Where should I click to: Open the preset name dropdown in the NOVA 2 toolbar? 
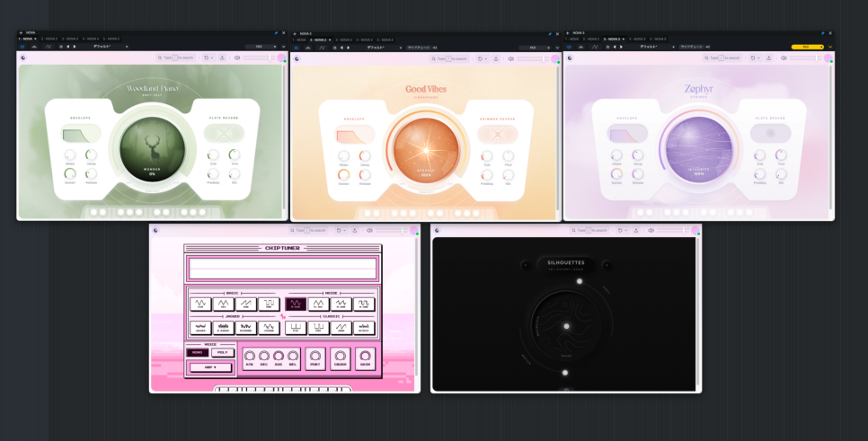click(x=385, y=48)
